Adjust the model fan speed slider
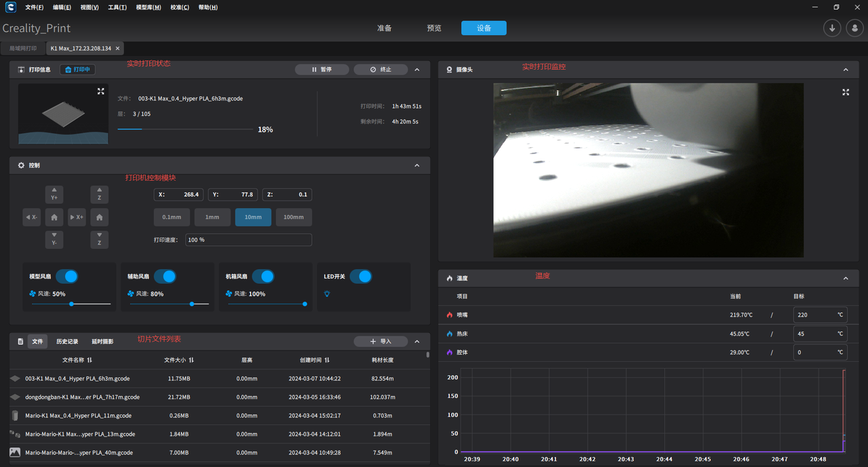 point(71,304)
